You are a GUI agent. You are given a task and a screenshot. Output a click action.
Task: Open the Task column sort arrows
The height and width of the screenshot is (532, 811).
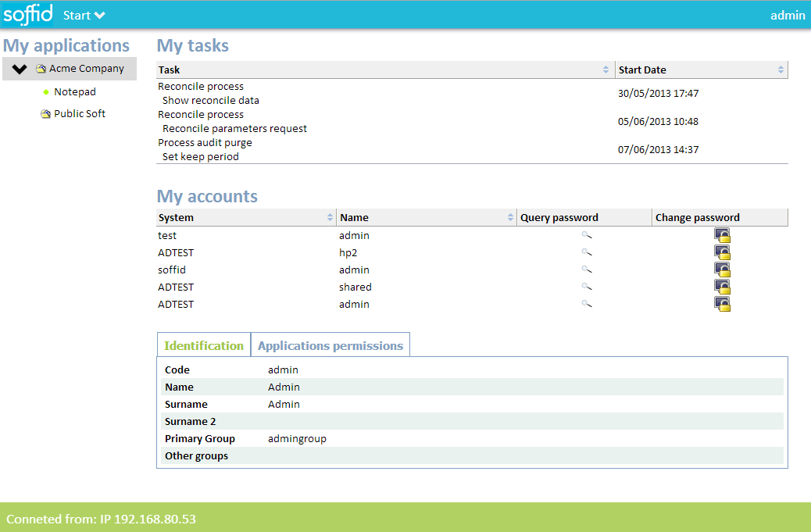click(604, 70)
